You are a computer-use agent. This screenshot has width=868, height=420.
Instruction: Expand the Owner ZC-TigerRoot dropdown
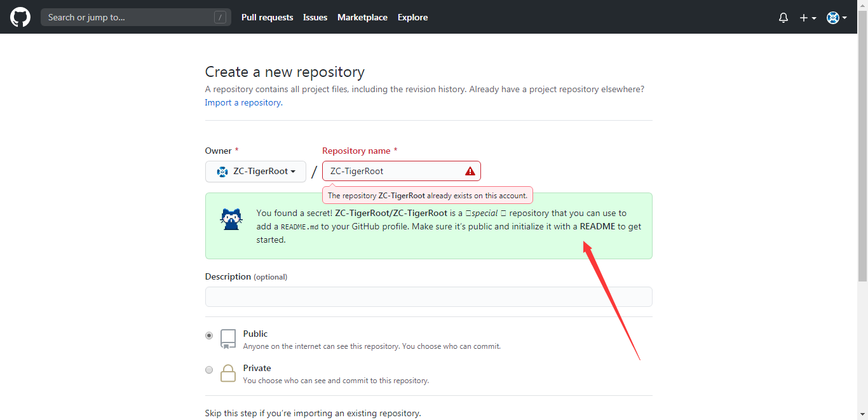pyautogui.click(x=255, y=172)
